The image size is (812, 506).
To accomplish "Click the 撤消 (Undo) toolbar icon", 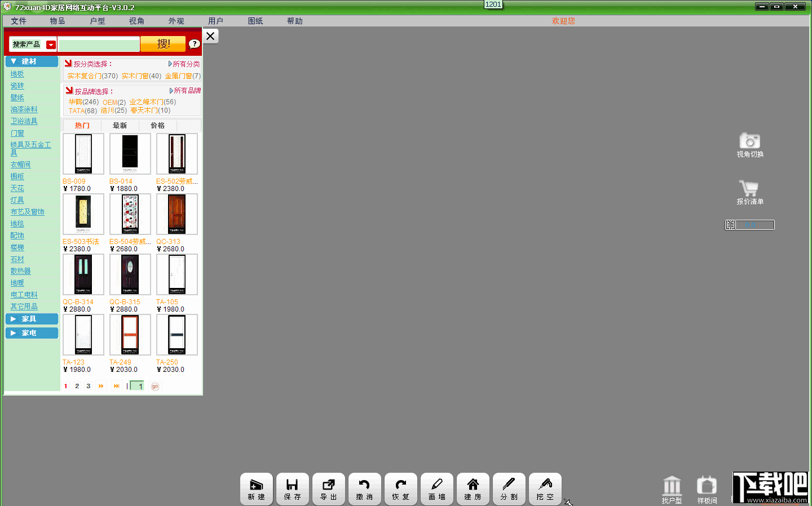I will (x=365, y=489).
